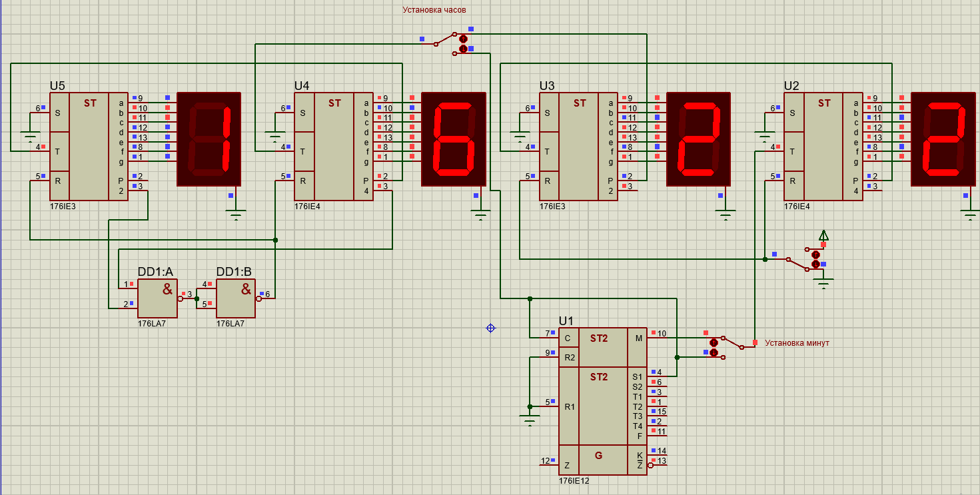Select the U5 176IE3 counter chip
980x495 pixels.
click(x=89, y=146)
